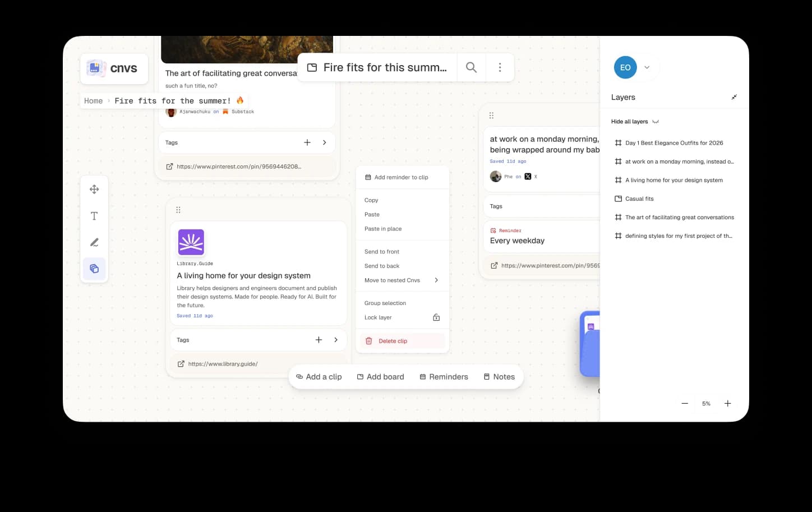Click the EO profile avatar
This screenshot has height=512, width=812.
[x=625, y=67]
